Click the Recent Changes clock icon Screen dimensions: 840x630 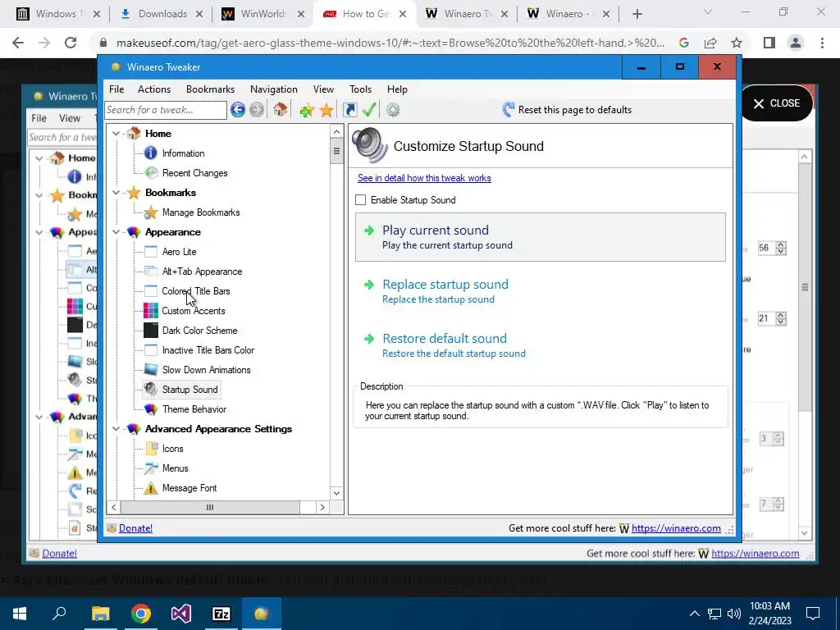[152, 172]
